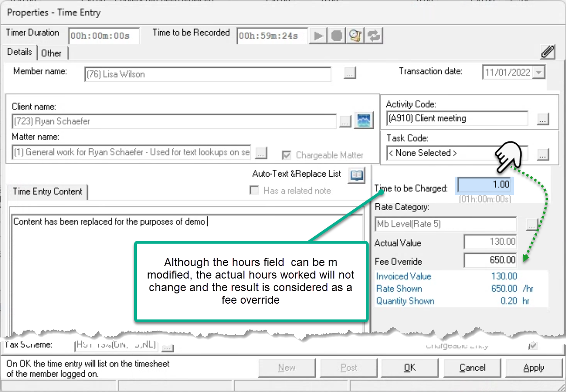
Task: Focus the Member name field
Action: pos(208,74)
